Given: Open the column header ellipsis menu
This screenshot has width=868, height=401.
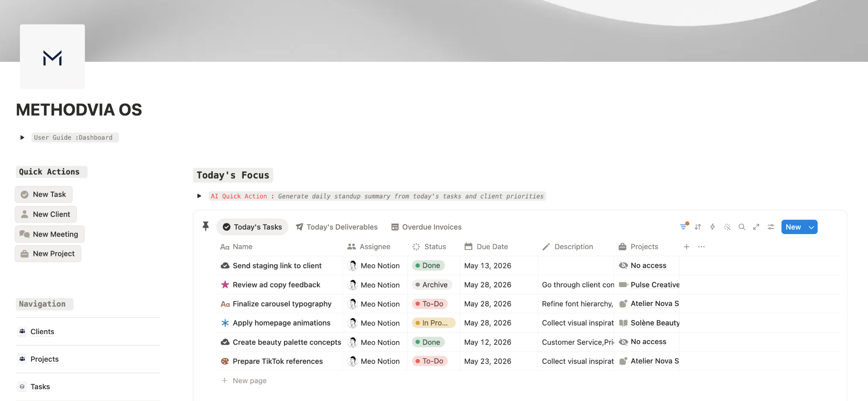Looking at the screenshot, I should coord(702,247).
